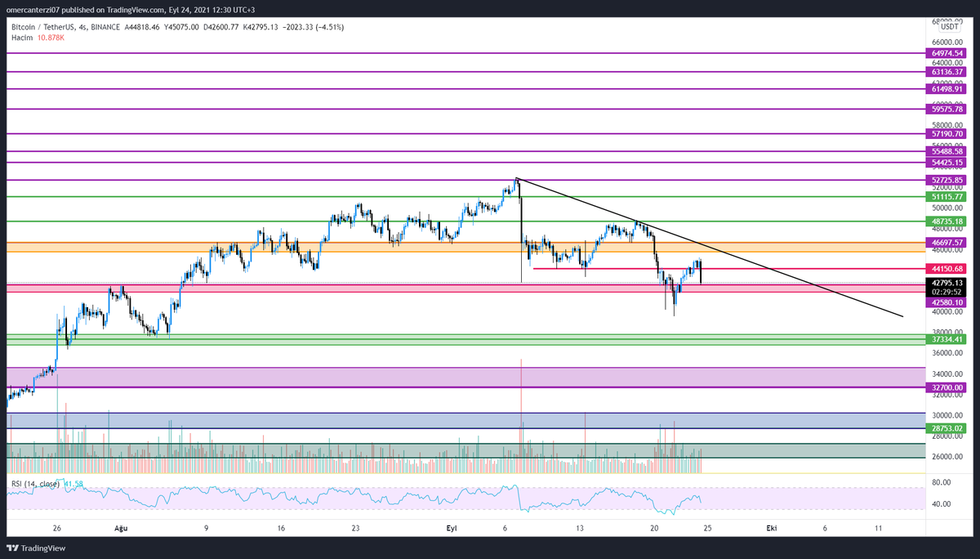Select the blue zone near 28753
Screen dimensions: 980x559
pyautogui.click(x=466, y=420)
